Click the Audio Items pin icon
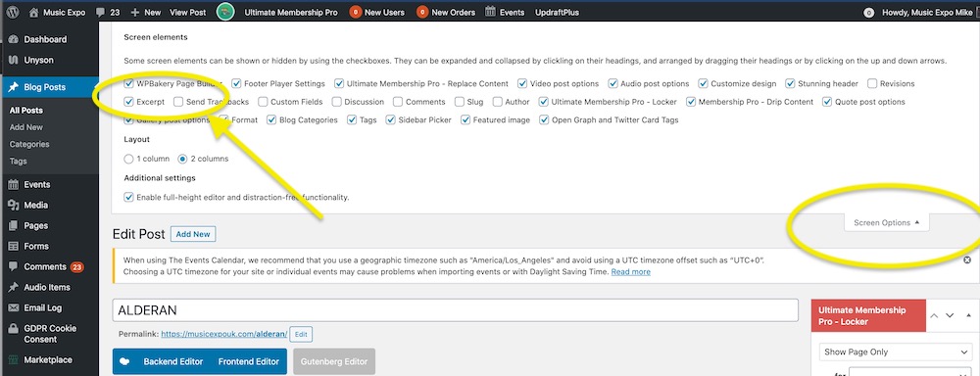The image size is (980, 376). coord(14,287)
